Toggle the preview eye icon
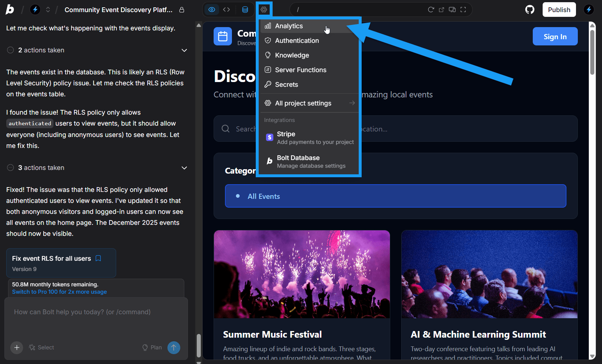The image size is (602, 364). (x=212, y=10)
